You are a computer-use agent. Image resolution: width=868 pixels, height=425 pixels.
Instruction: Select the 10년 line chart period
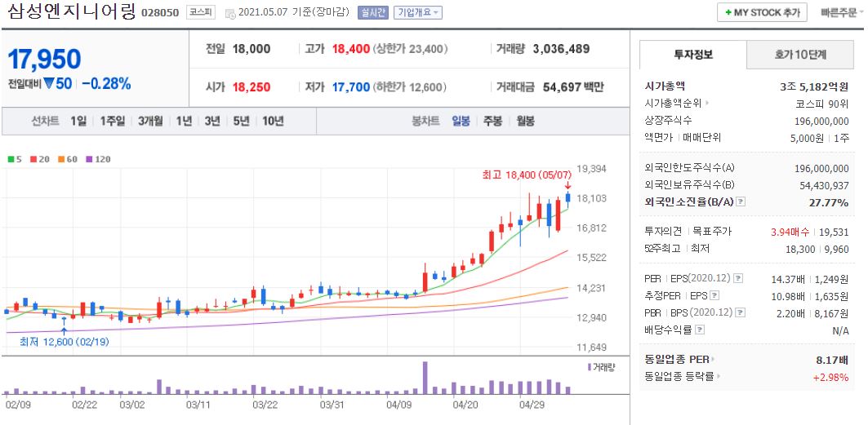point(273,121)
